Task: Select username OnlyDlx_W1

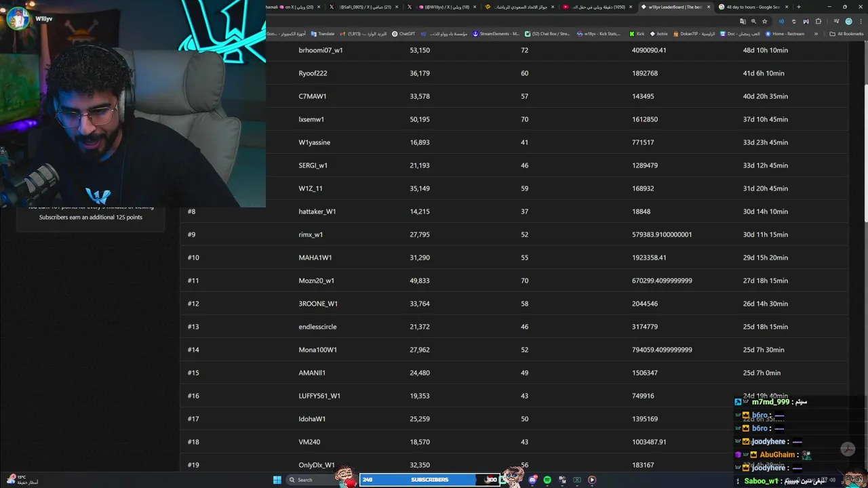Action: coord(317,465)
